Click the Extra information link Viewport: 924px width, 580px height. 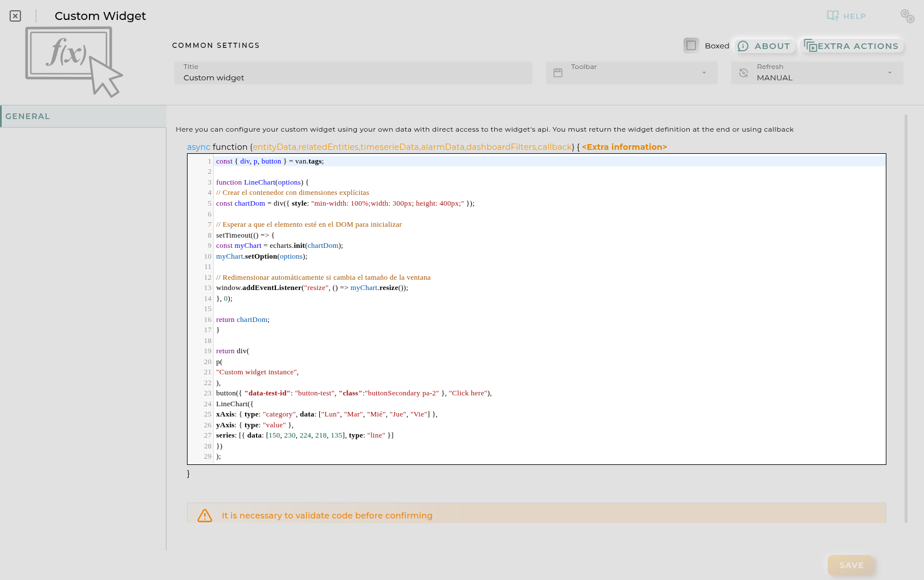(624, 147)
